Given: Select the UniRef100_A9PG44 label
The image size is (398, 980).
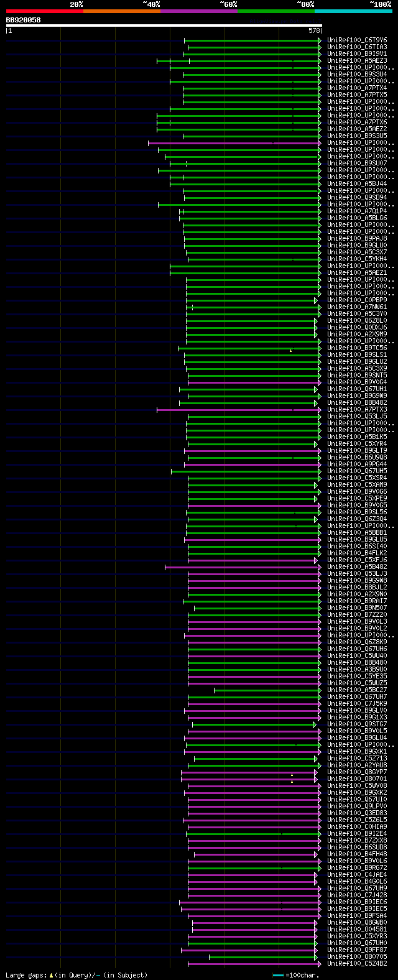Looking at the screenshot, I should (x=358, y=465).
